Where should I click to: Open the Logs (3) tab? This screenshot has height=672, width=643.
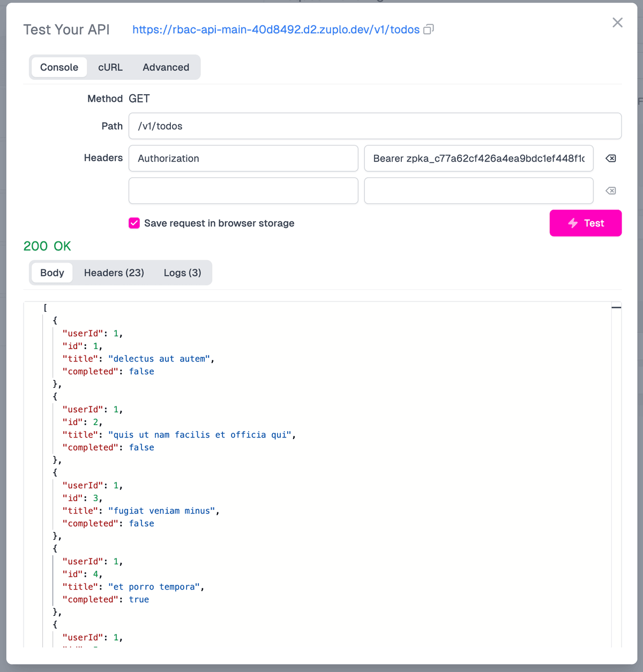[x=182, y=273]
